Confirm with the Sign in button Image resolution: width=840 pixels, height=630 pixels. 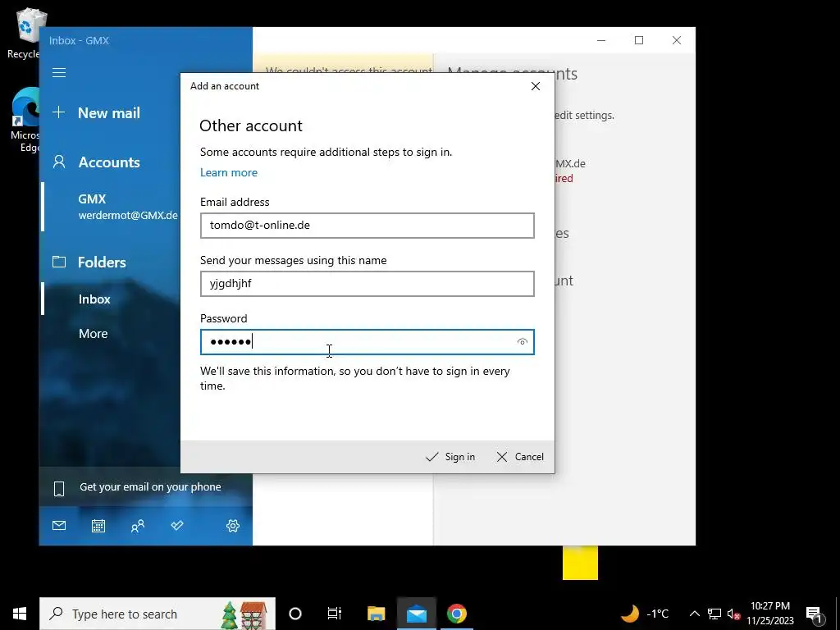450,456
